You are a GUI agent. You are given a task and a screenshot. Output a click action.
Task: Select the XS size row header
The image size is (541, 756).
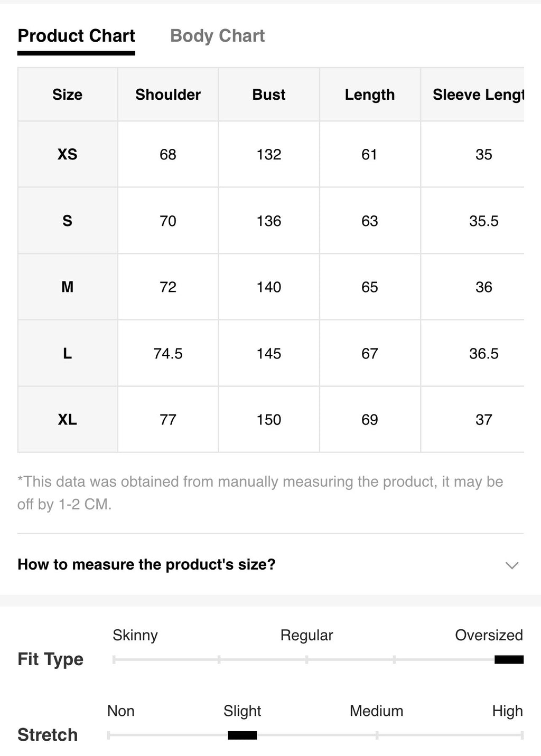click(x=68, y=154)
